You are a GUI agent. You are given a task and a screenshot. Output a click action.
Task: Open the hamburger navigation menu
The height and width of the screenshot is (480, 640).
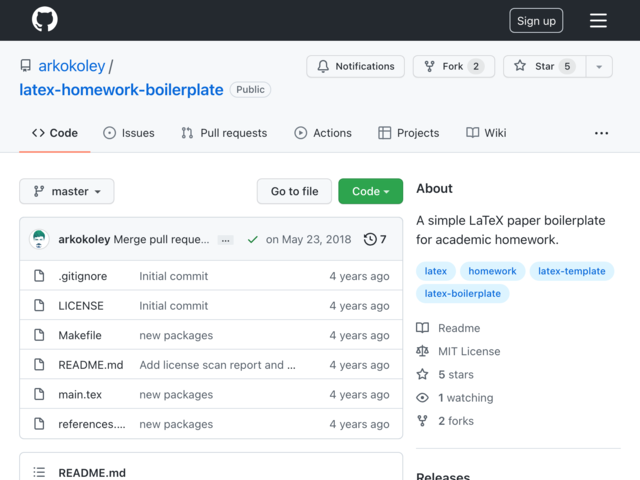tap(598, 20)
